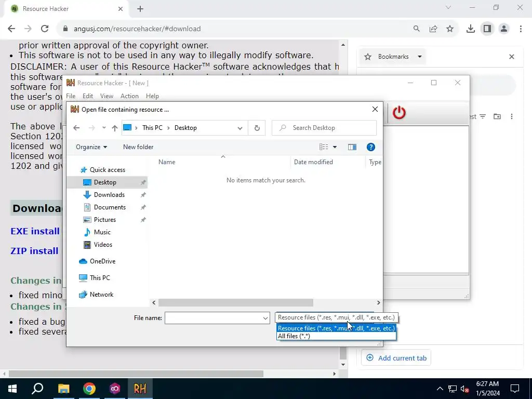The image size is (532, 399).
Task: Open Chrome three-dot menu
Action: click(x=521, y=29)
